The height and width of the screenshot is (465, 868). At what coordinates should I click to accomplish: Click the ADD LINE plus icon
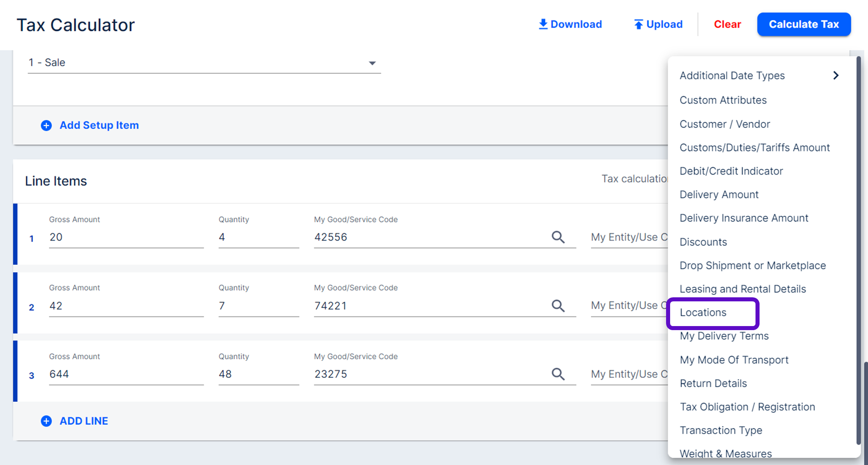[x=47, y=421]
